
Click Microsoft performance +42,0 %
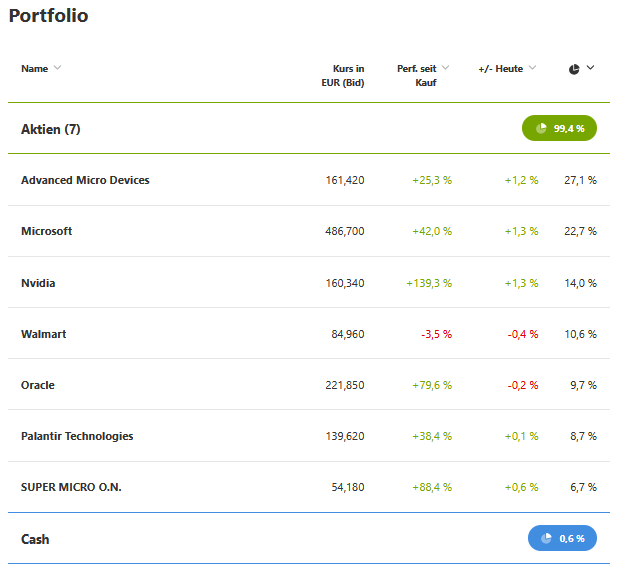click(432, 231)
